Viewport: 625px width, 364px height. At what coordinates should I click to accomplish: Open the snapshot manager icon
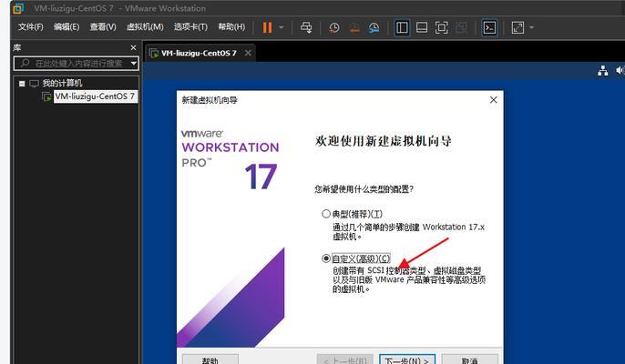click(374, 27)
